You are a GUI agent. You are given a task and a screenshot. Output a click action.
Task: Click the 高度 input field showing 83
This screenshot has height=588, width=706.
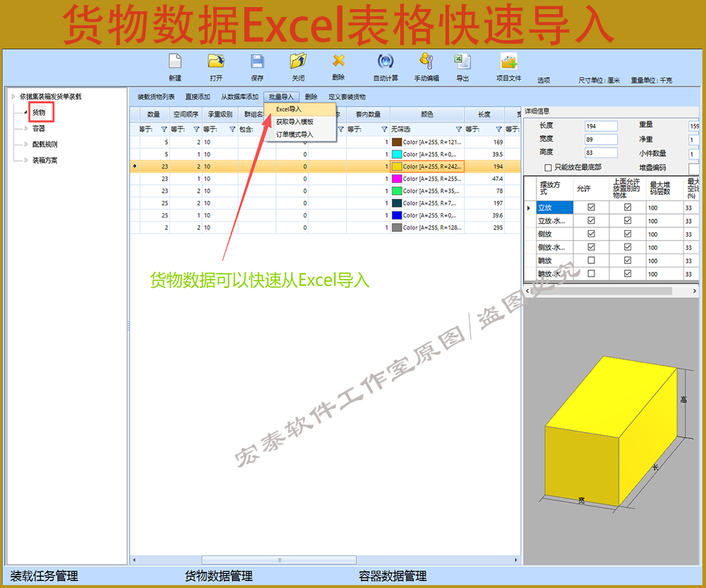pos(601,152)
